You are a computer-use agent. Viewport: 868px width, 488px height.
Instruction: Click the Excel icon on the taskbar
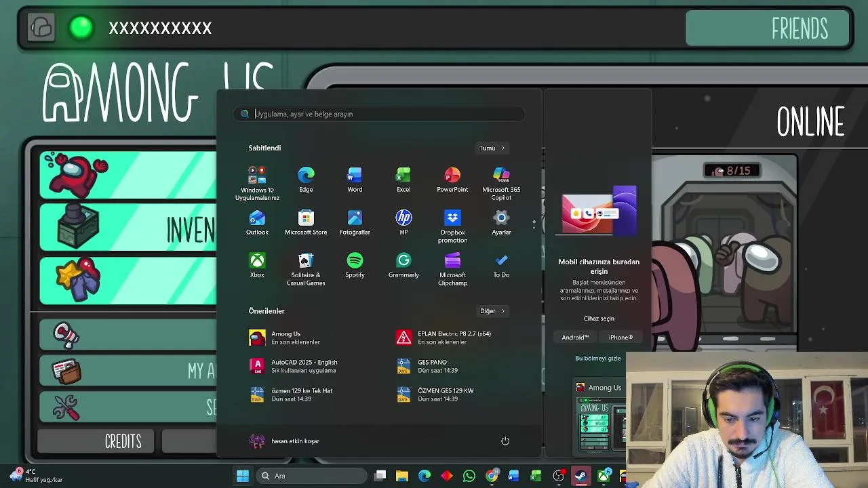(536, 476)
